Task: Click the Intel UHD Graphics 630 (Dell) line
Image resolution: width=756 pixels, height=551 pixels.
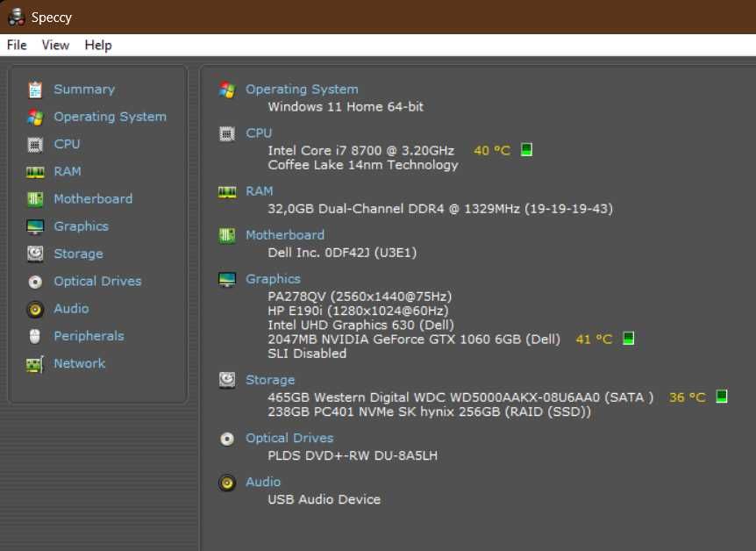Action: pos(361,325)
